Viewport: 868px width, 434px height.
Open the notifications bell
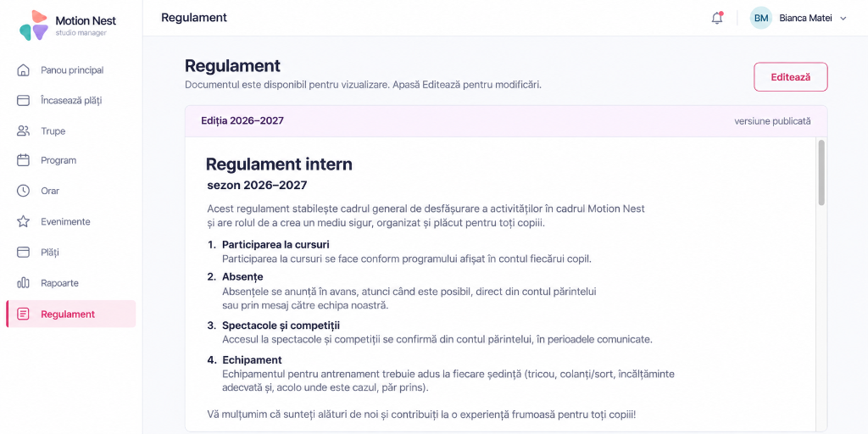pyautogui.click(x=717, y=18)
